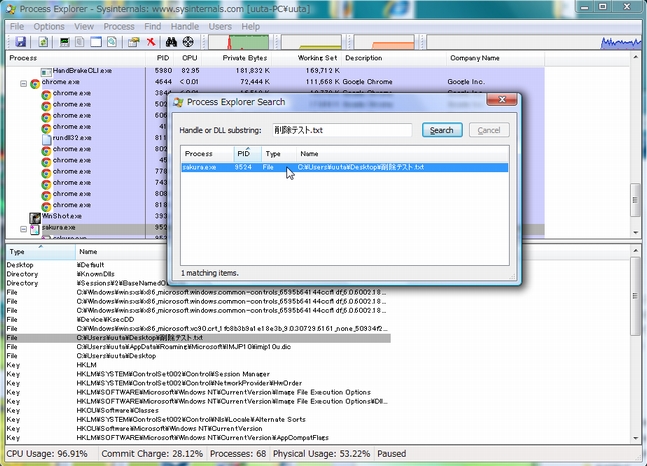Open System Information toolbar icon
The width and height of the screenshot is (647, 466).
[64, 42]
